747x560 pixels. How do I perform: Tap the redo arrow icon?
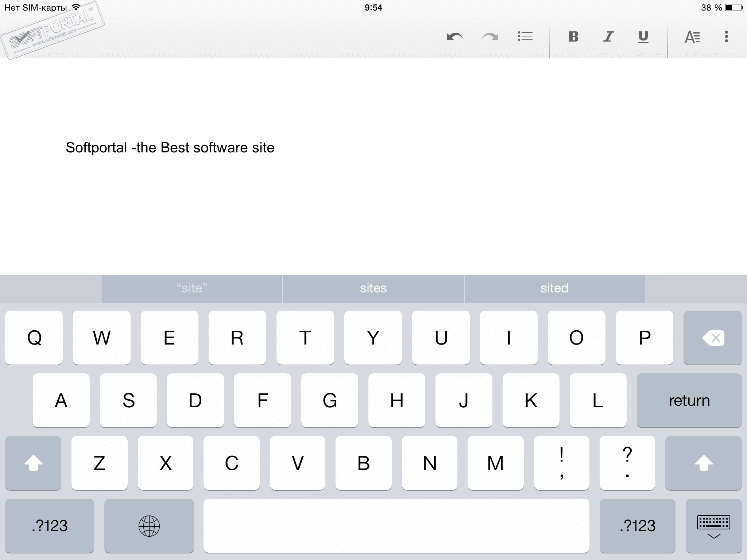[x=490, y=37]
